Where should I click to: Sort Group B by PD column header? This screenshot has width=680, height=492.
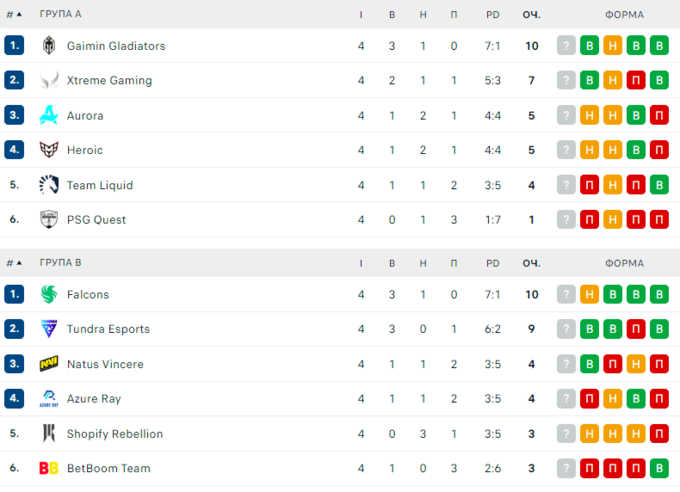(492, 263)
